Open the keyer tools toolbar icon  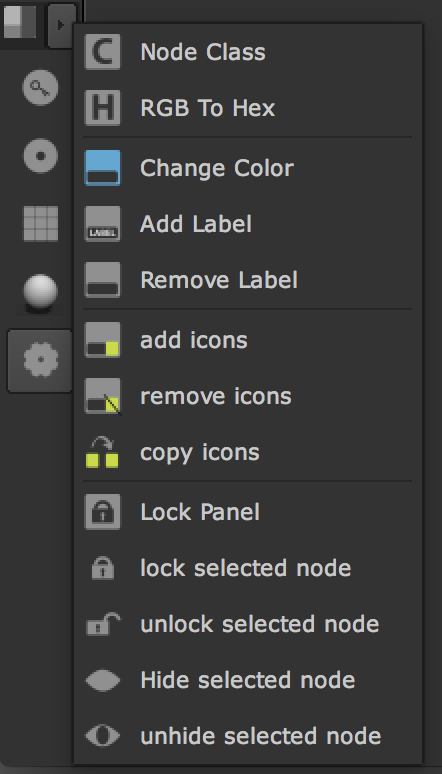pyautogui.click(x=40, y=88)
